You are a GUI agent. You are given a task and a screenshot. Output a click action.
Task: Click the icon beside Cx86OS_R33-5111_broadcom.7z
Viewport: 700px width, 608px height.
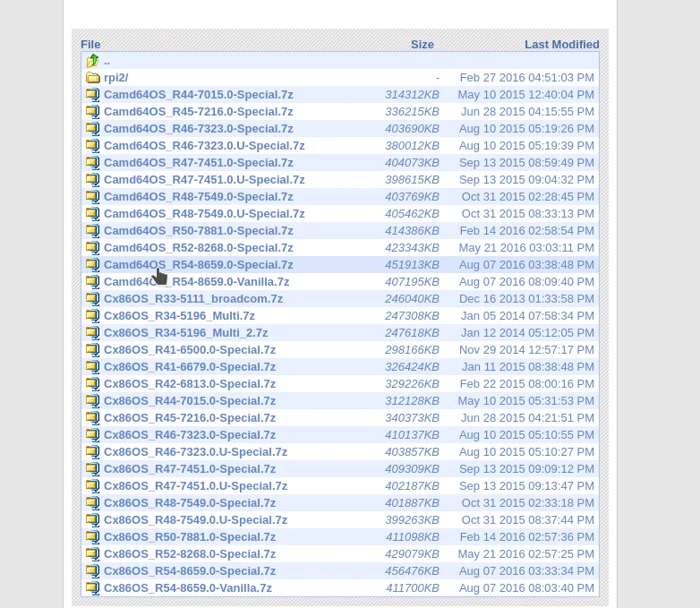tap(93, 299)
